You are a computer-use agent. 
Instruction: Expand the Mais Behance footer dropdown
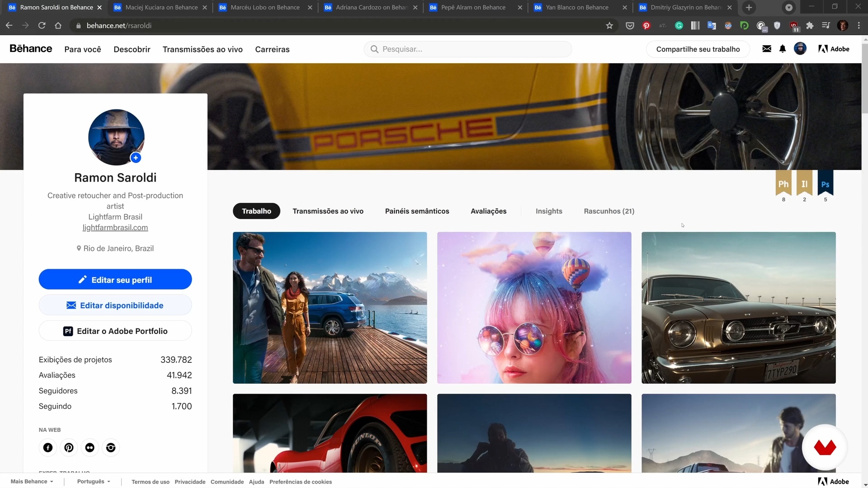coord(32,482)
